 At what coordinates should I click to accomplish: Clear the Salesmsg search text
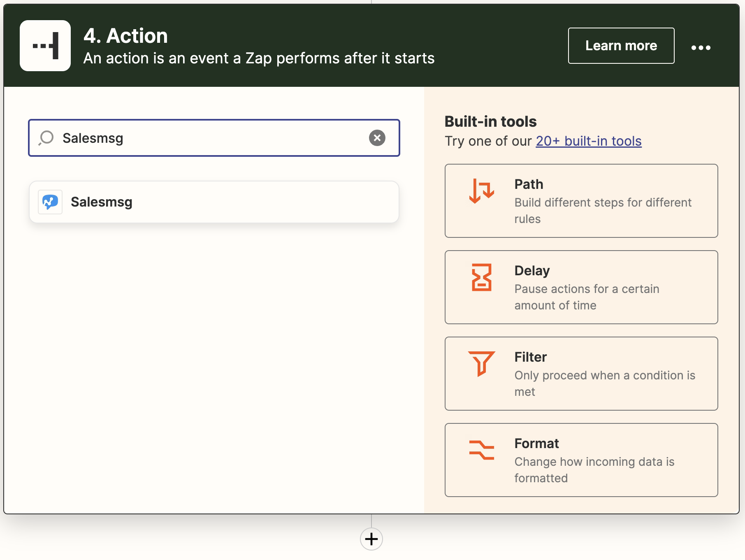(377, 138)
